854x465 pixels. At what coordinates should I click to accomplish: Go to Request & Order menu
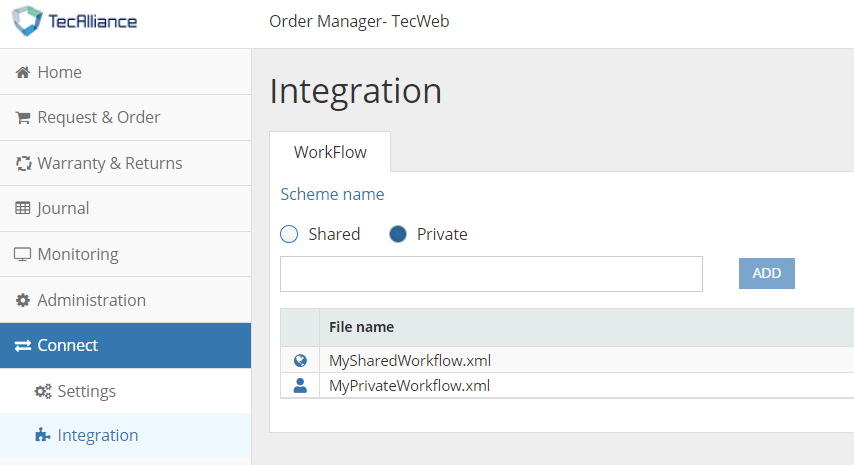coord(99,118)
